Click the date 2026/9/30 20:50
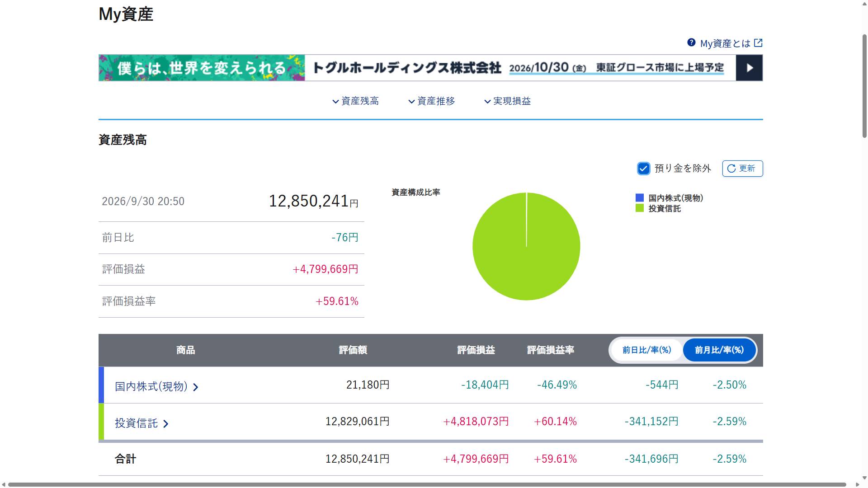 point(143,202)
